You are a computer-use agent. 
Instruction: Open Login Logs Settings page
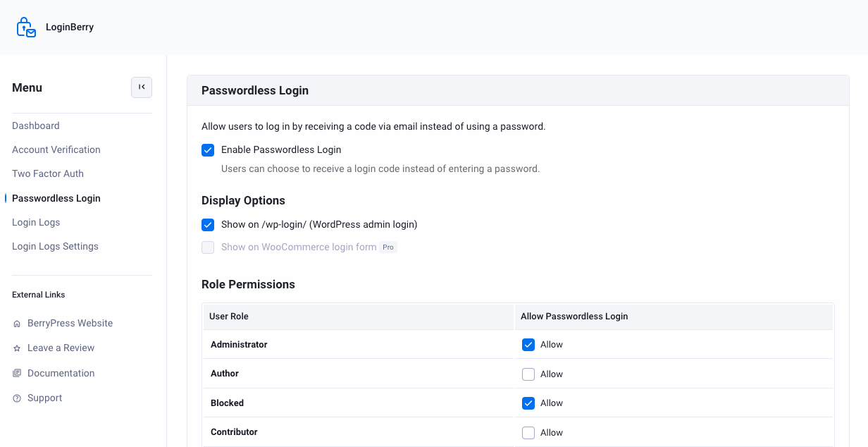pos(55,246)
